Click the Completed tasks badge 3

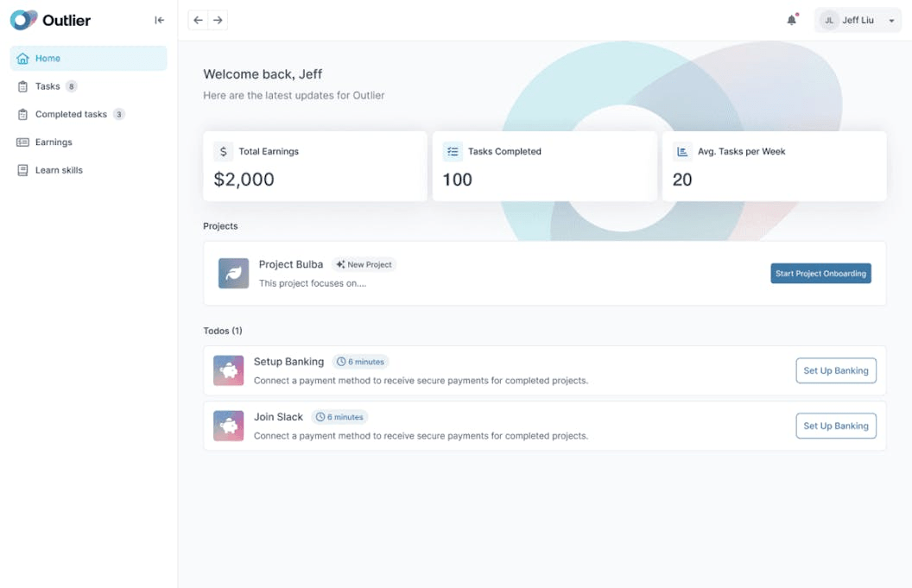point(118,114)
